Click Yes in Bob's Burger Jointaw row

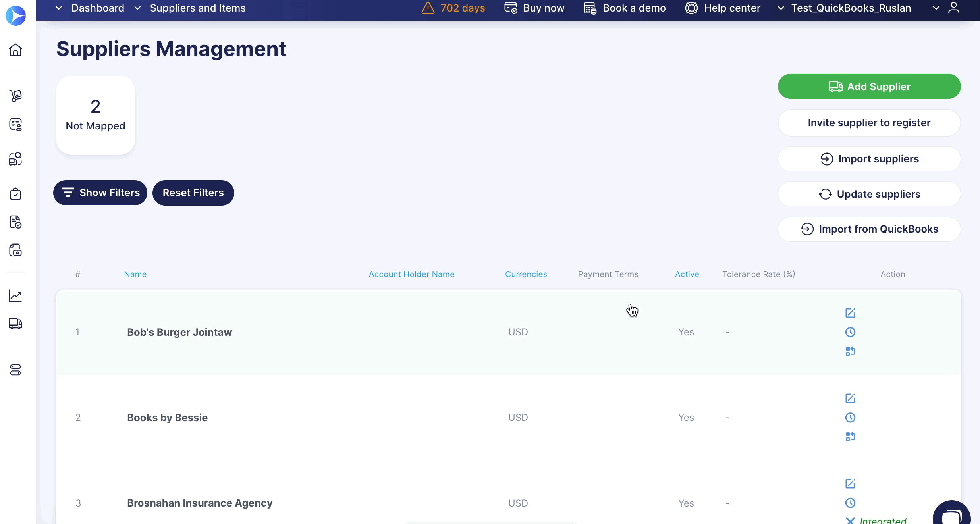pyautogui.click(x=686, y=332)
